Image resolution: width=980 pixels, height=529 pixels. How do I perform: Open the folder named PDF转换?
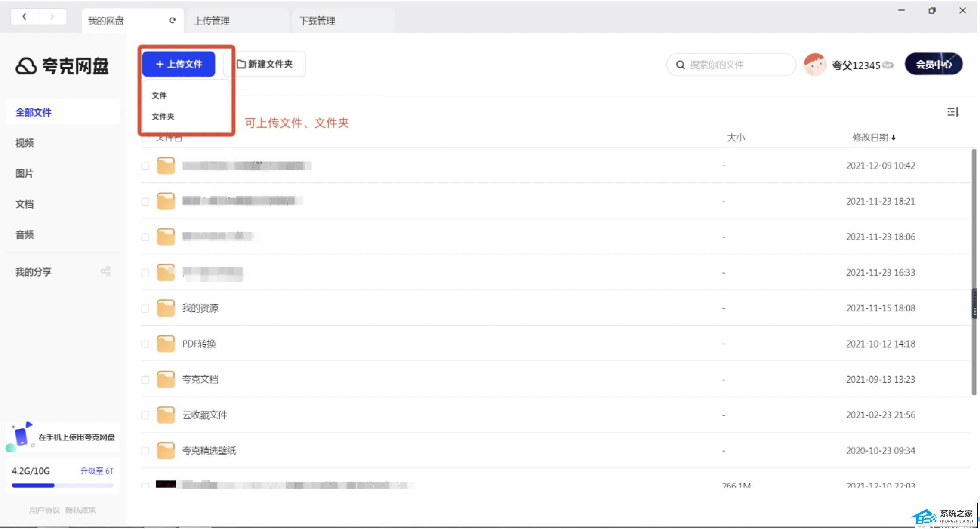(199, 344)
